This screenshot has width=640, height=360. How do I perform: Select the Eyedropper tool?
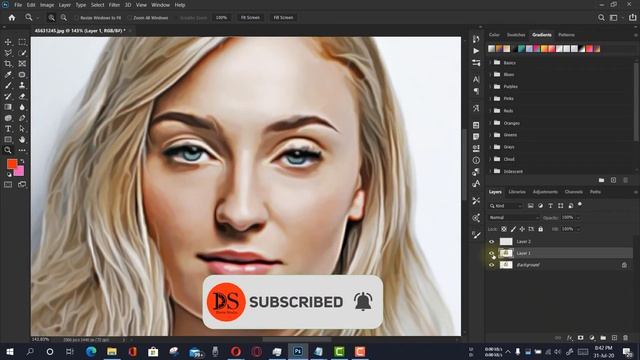[x=8, y=74]
